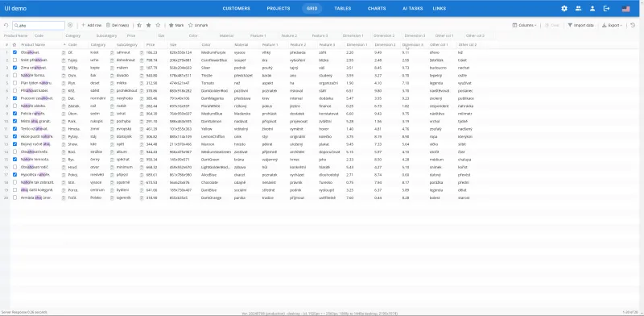Click the logout icon in the header
Screen dimensions: 644x316
pos(606,8)
